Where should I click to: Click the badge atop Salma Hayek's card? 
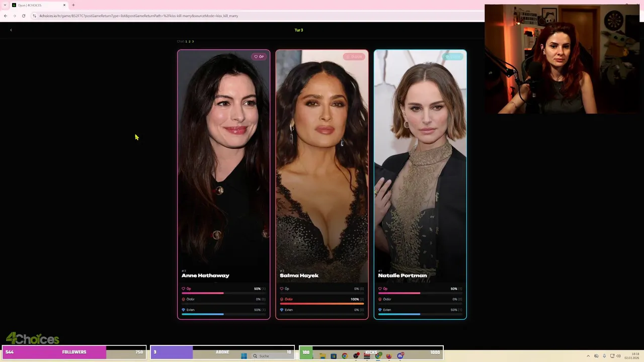(x=354, y=56)
